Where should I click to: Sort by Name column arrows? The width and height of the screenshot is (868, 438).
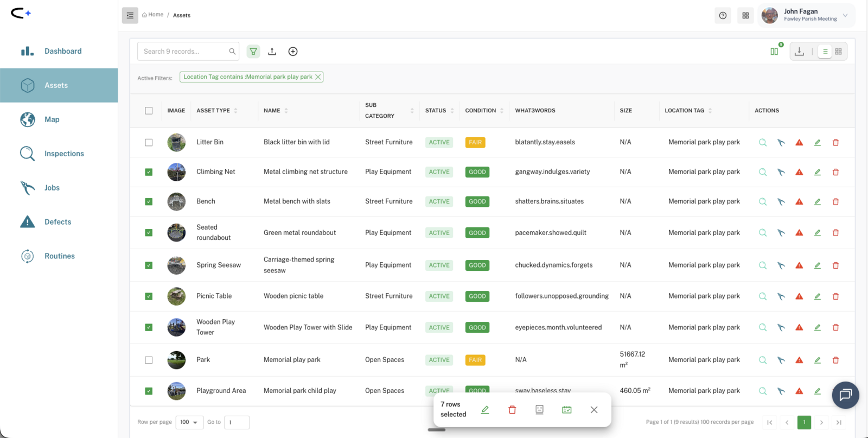tap(286, 111)
